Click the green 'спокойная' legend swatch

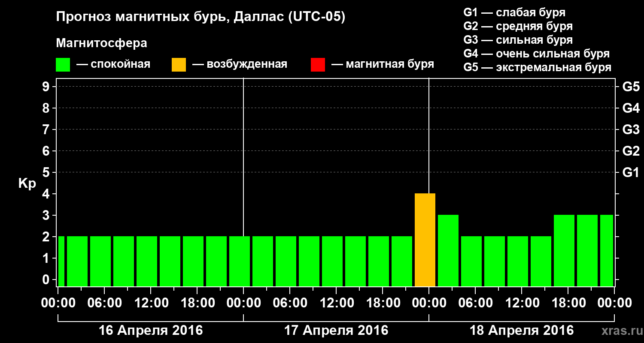tap(63, 65)
